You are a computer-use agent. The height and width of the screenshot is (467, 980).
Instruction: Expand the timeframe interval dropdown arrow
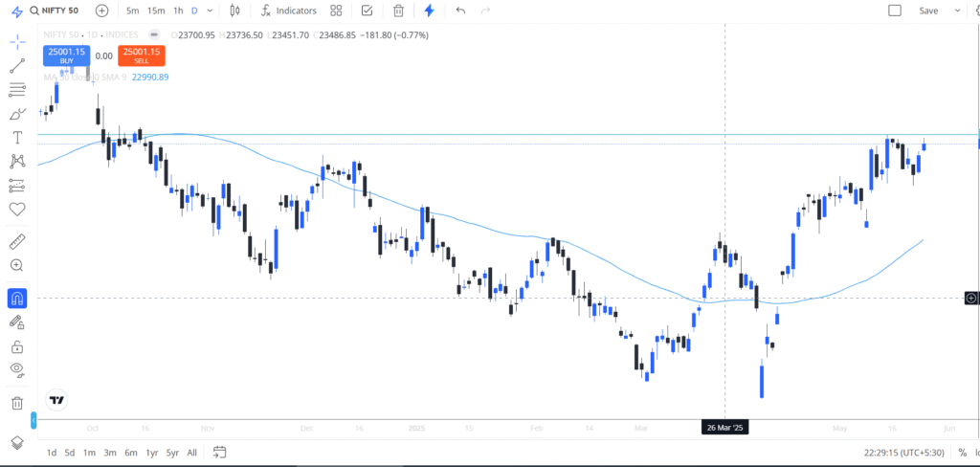[x=210, y=11]
